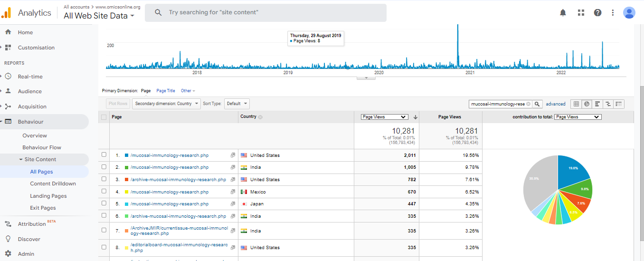Open row 7 ArchiveJMIR page link icon
Image resolution: width=644 pixels, height=261 pixels.
tap(233, 231)
